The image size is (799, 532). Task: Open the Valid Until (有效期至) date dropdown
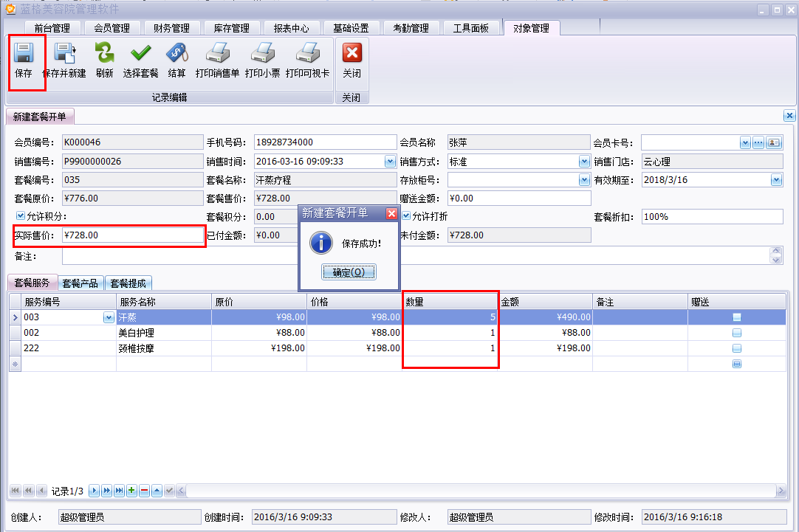pyautogui.click(x=776, y=180)
